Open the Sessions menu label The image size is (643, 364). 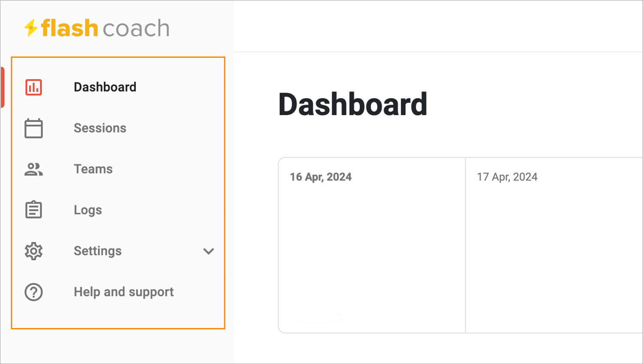pos(100,128)
